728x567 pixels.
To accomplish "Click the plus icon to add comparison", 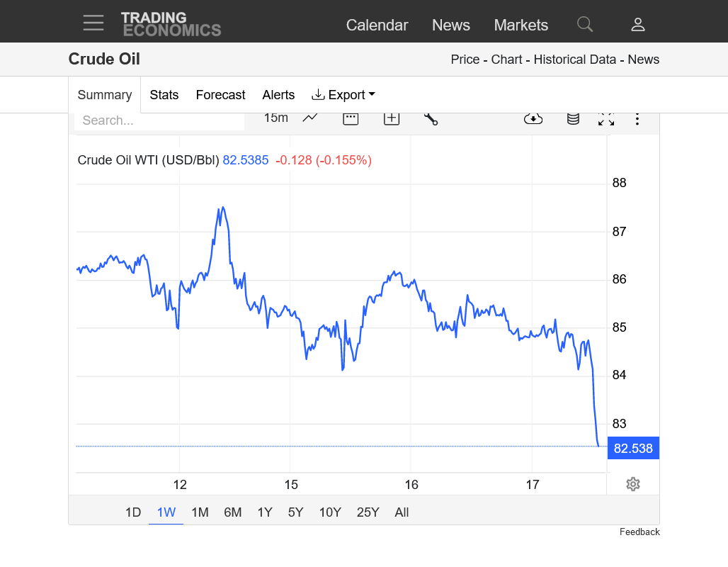I will pyautogui.click(x=392, y=118).
